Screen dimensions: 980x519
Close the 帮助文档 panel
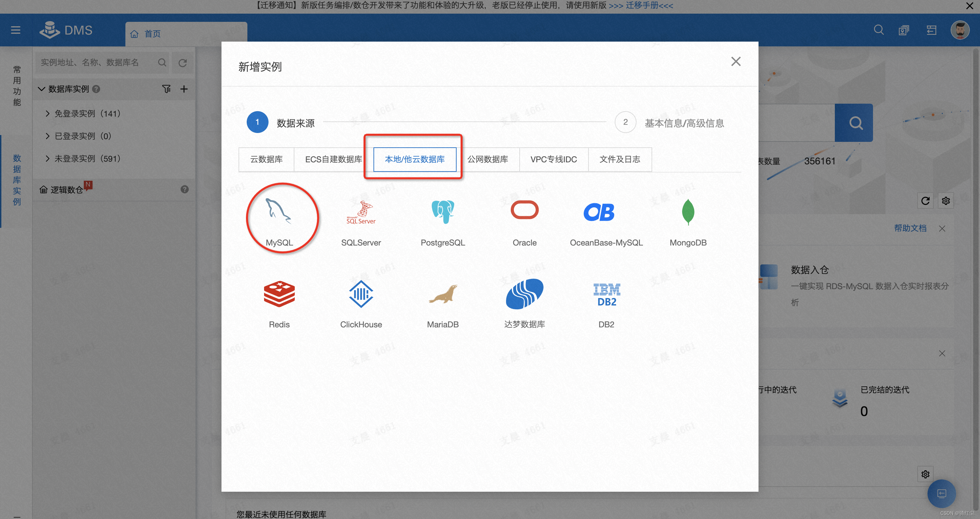(941, 228)
